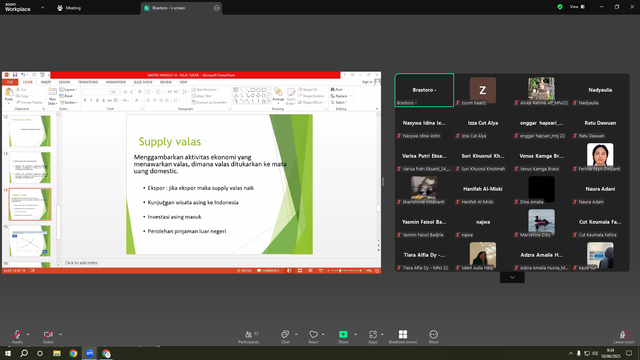Click Quick Styles in the Drawing group
The height and width of the screenshot is (360, 640).
pyautogui.click(x=291, y=96)
